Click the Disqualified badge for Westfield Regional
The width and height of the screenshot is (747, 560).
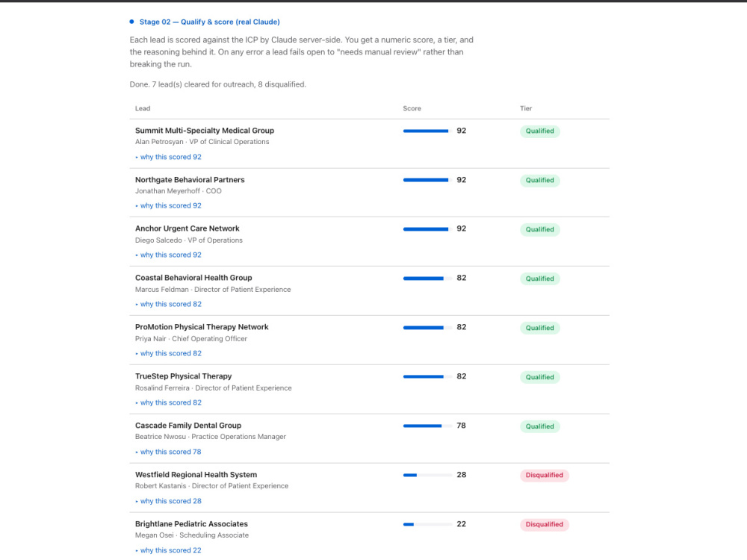[544, 475]
